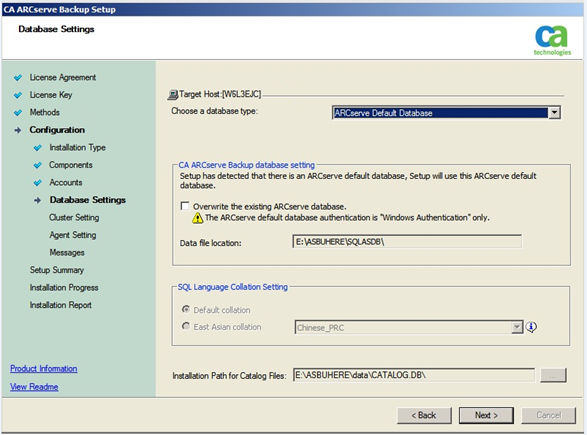Select the East Asian collation radio button

pos(186,326)
